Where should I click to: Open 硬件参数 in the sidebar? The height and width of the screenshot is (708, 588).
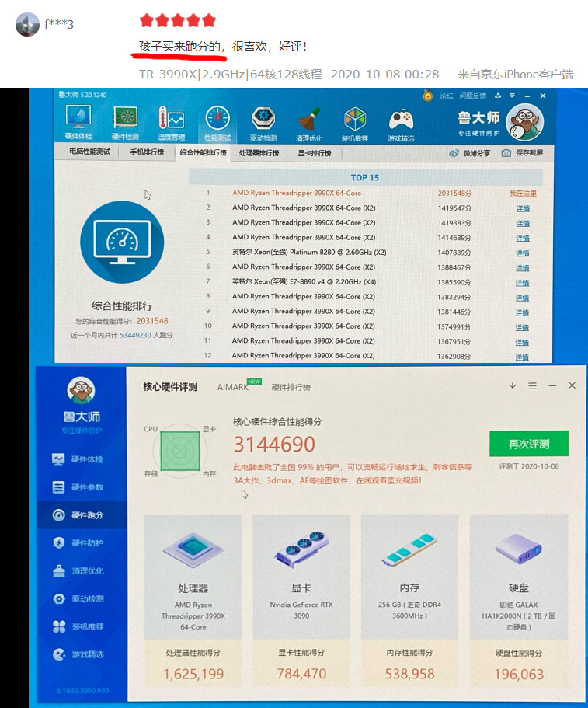pyautogui.click(x=78, y=487)
